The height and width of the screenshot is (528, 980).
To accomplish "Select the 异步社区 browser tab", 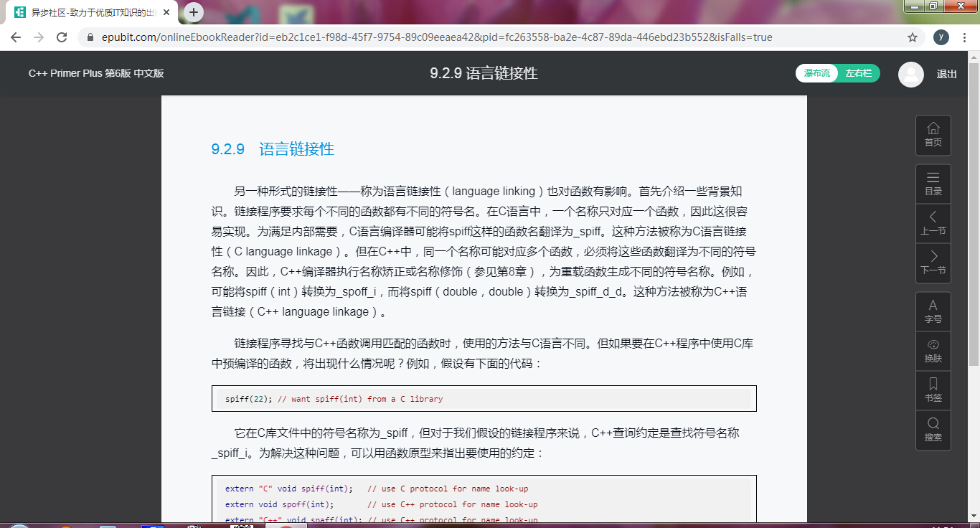I will [x=79, y=11].
